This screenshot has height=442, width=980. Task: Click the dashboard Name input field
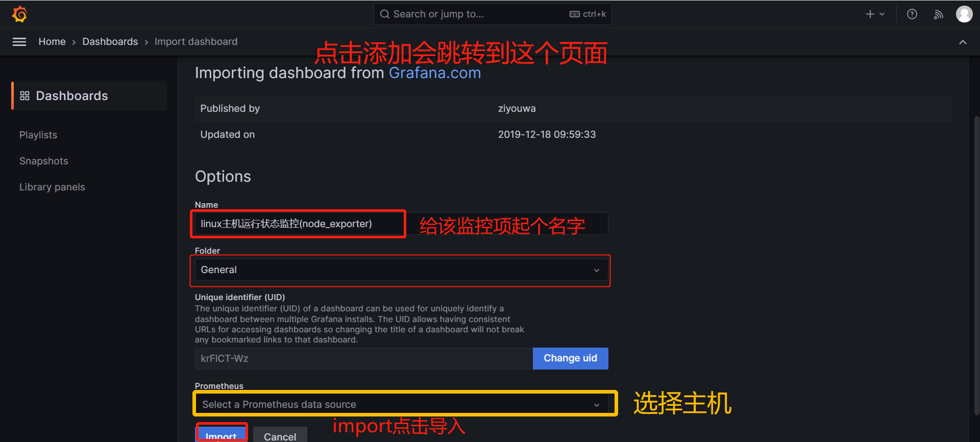[401, 224]
